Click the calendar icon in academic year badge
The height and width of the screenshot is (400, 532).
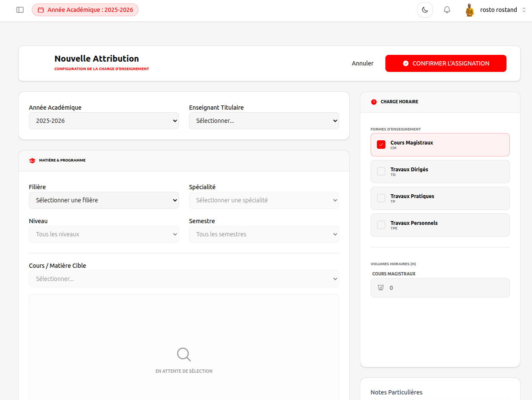click(x=41, y=10)
